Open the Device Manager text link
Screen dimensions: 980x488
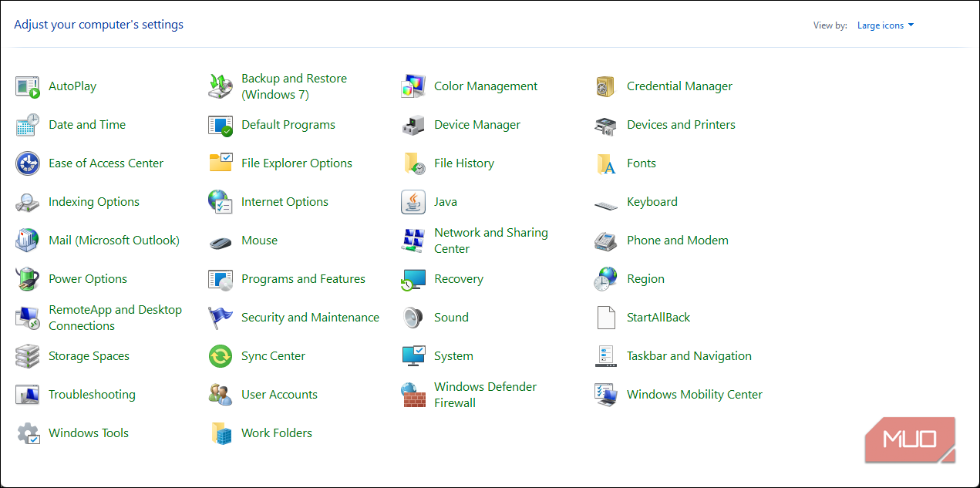click(477, 125)
